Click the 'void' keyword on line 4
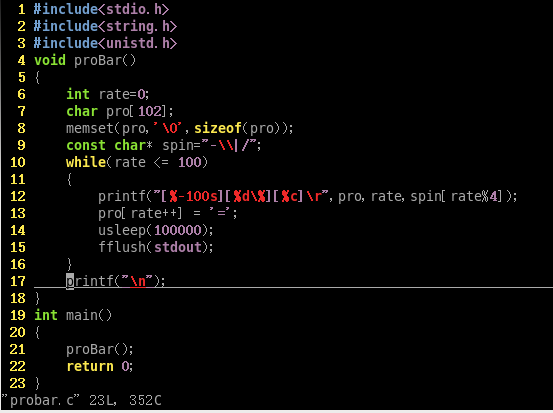This screenshot has width=553, height=413. (x=50, y=60)
